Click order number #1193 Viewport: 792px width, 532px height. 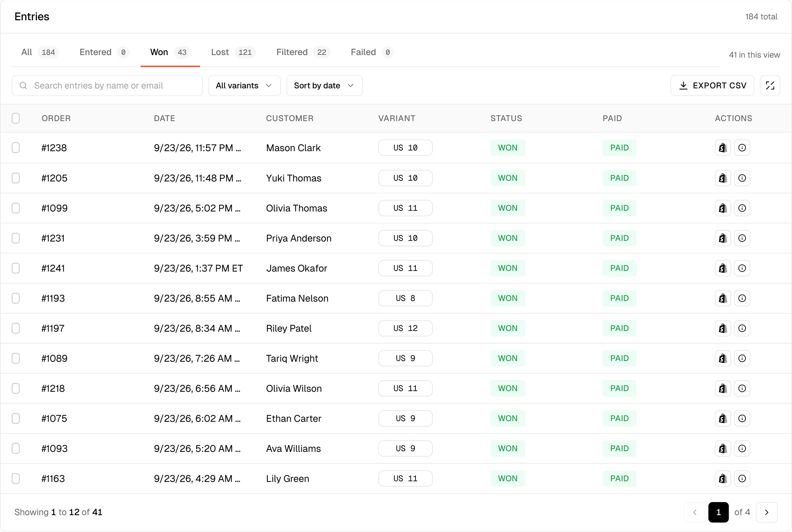53,298
